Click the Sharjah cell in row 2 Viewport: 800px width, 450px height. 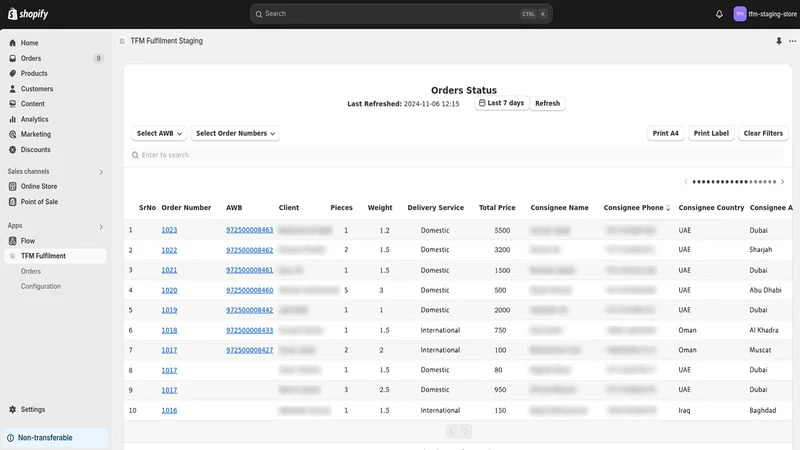coord(761,250)
